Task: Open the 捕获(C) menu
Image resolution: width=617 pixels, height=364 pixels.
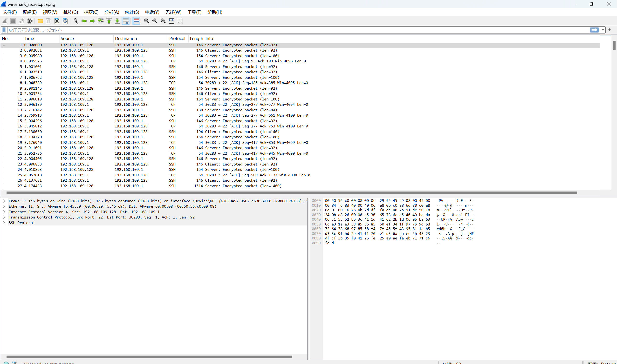Action: [91, 12]
